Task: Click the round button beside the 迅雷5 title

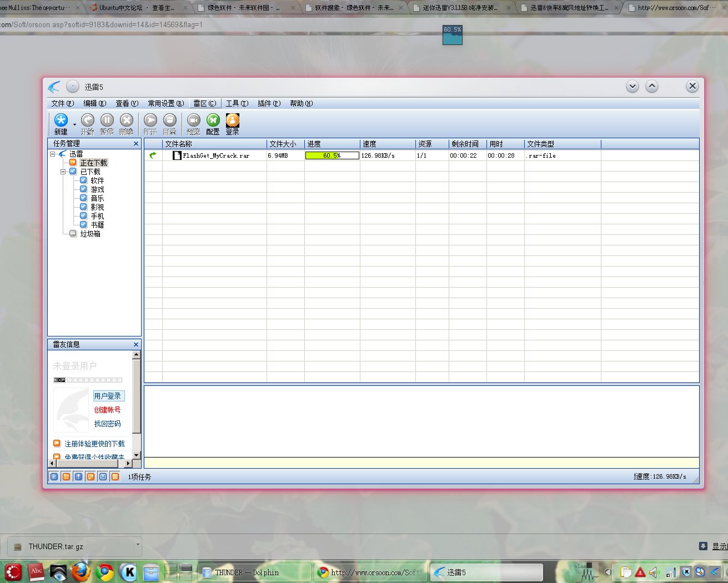Action: 73,87
